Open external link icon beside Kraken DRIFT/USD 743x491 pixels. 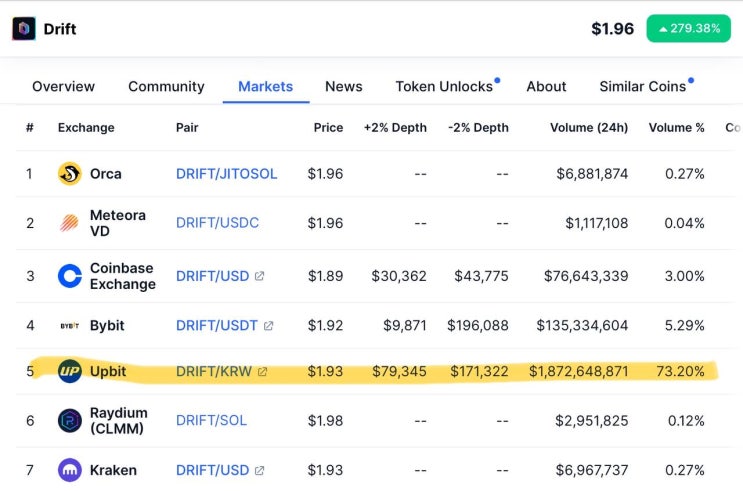click(259, 470)
